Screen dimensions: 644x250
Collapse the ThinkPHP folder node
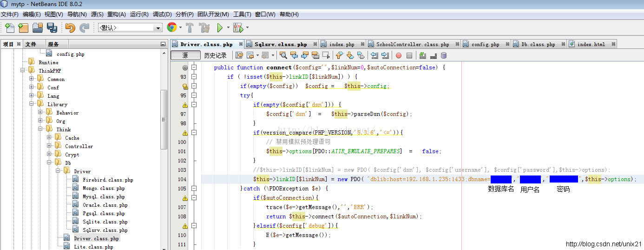(23, 71)
